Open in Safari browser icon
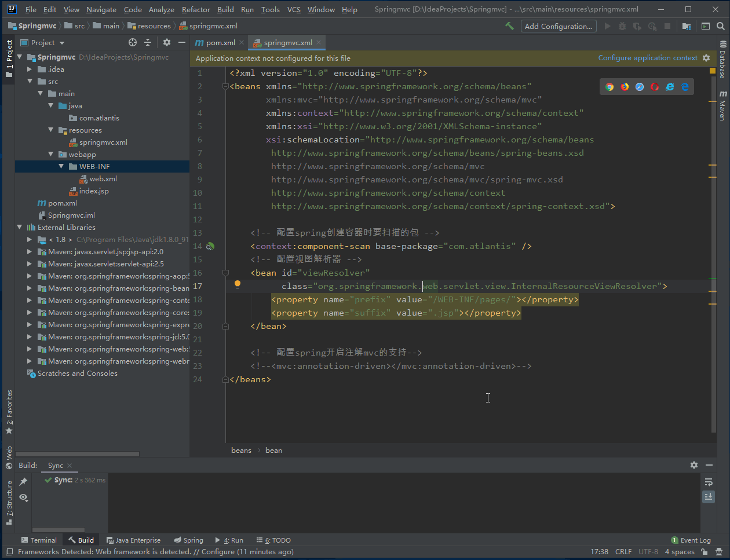 (x=640, y=87)
